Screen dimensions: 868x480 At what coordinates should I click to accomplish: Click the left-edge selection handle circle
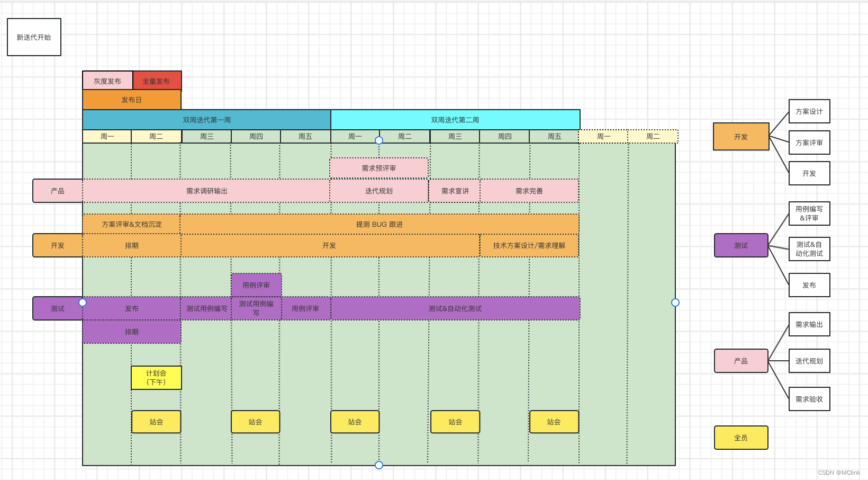[83, 303]
